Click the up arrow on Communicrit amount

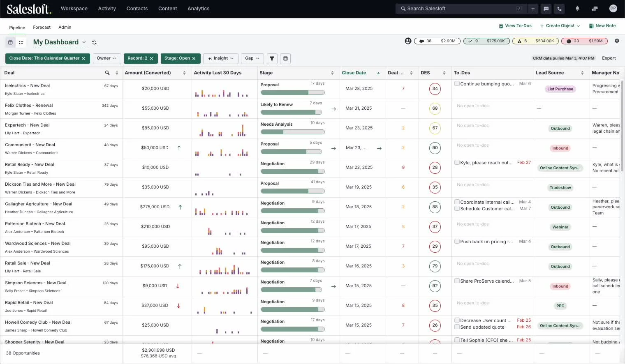pos(179,148)
